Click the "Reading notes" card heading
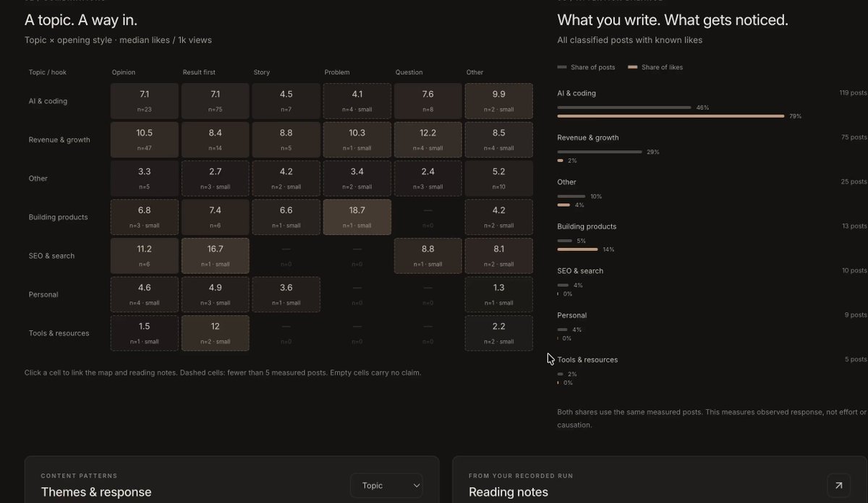Screen dimensions: 868x503 509,492
